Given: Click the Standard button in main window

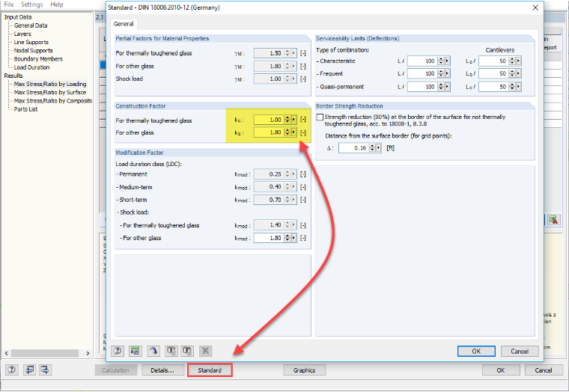Looking at the screenshot, I should tap(210, 370).
